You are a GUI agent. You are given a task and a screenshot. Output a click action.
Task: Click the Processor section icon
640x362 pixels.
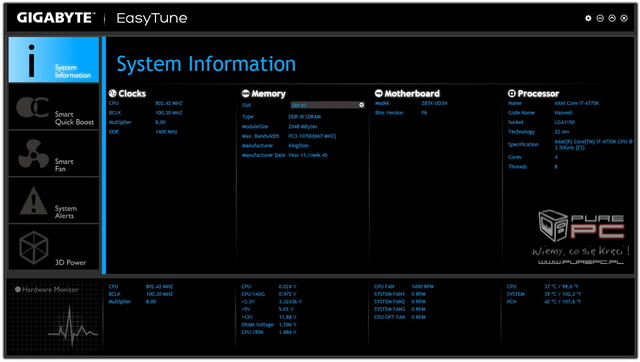(x=511, y=93)
